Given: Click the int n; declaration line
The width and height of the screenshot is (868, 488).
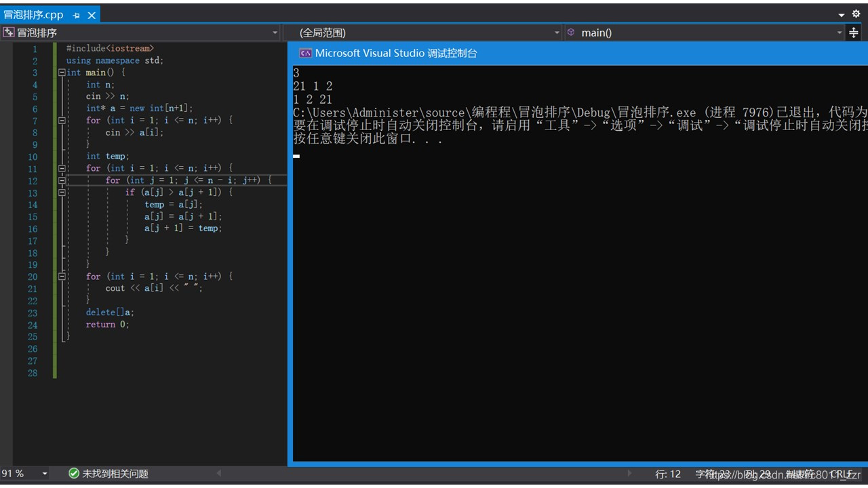Looking at the screenshot, I should tap(100, 85).
